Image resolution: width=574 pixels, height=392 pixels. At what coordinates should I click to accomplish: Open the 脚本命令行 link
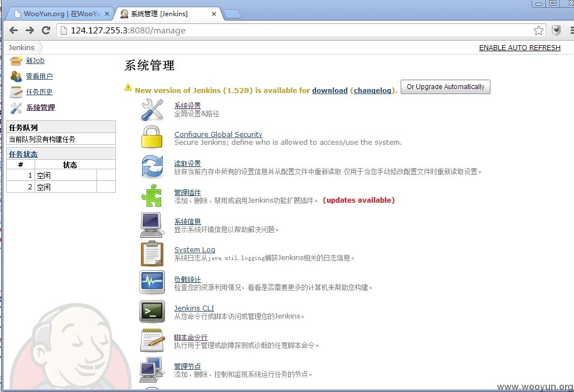pyautogui.click(x=191, y=337)
